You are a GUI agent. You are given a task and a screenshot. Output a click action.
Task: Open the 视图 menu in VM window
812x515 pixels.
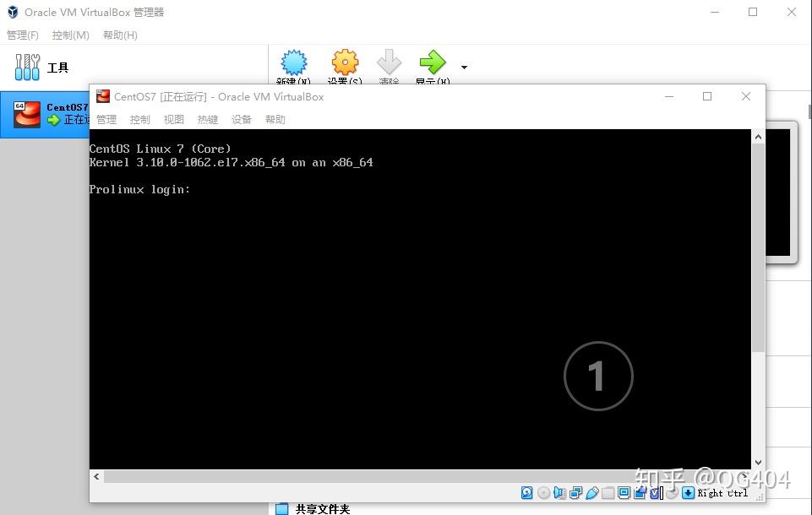coord(174,120)
